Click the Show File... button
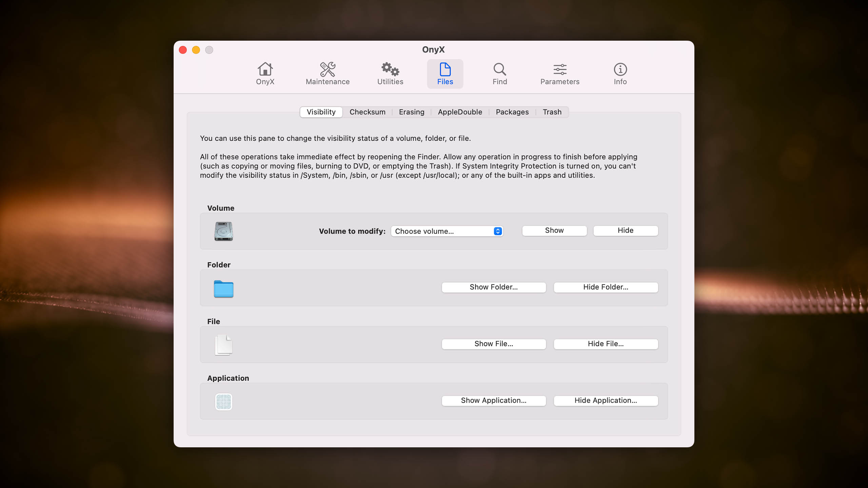 coord(494,344)
